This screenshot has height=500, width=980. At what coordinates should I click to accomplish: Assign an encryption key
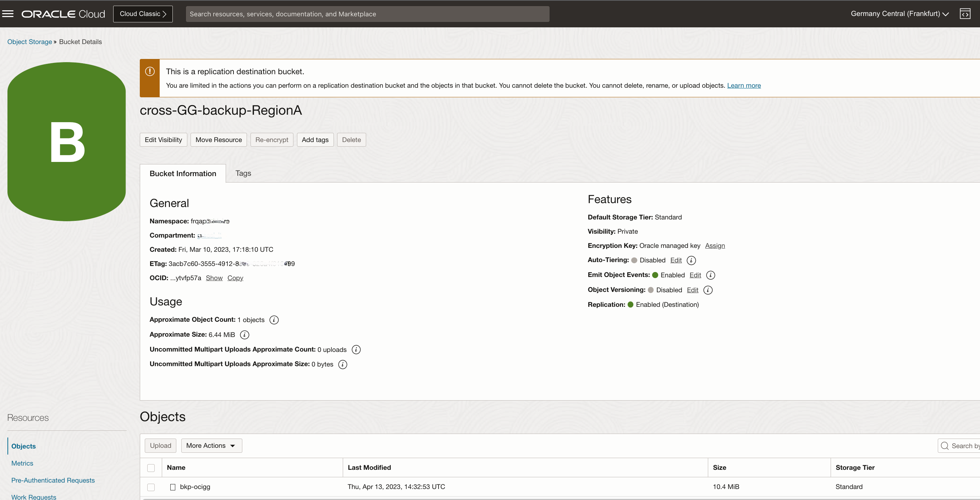coord(715,246)
